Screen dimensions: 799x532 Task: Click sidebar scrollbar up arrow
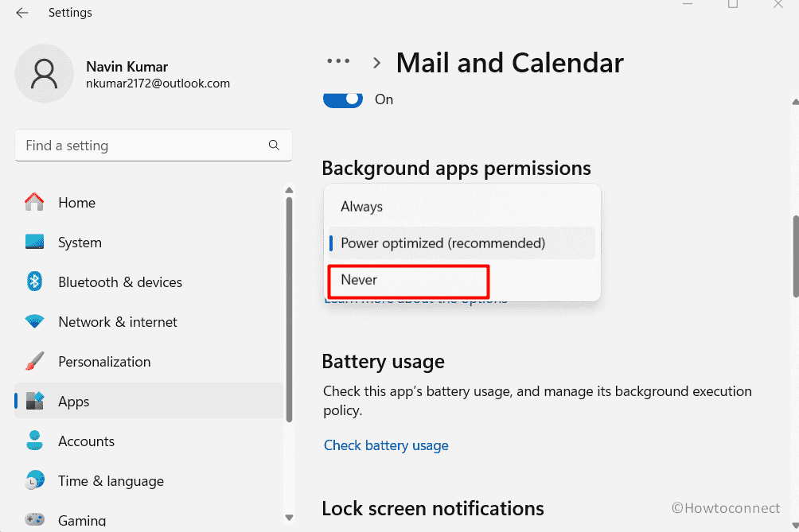[x=290, y=190]
